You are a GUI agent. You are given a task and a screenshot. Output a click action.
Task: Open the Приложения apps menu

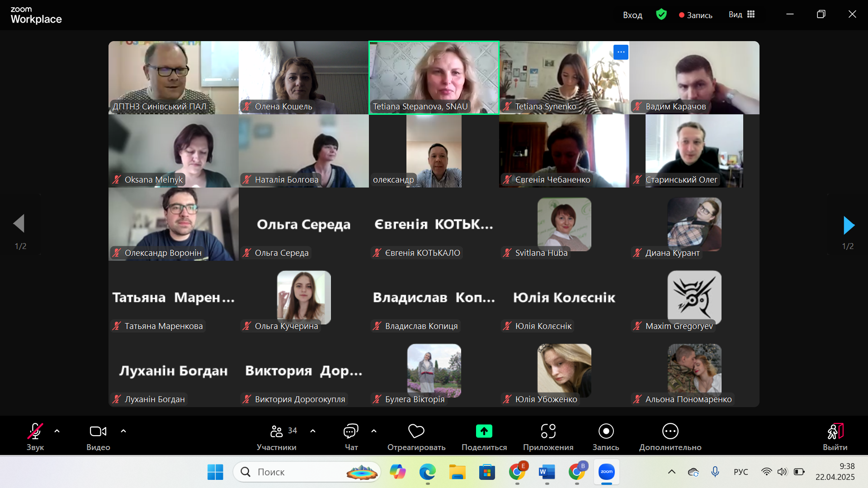point(548,436)
